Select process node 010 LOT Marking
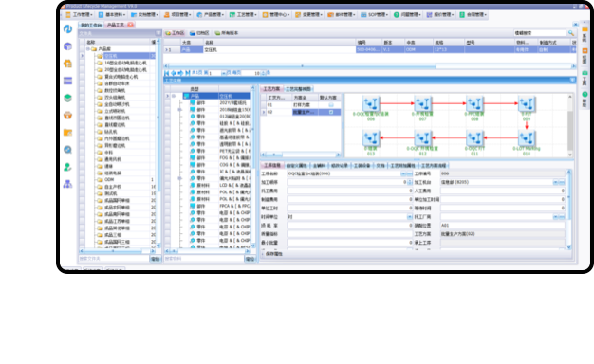The width and height of the screenshot is (594, 364). pos(527,138)
